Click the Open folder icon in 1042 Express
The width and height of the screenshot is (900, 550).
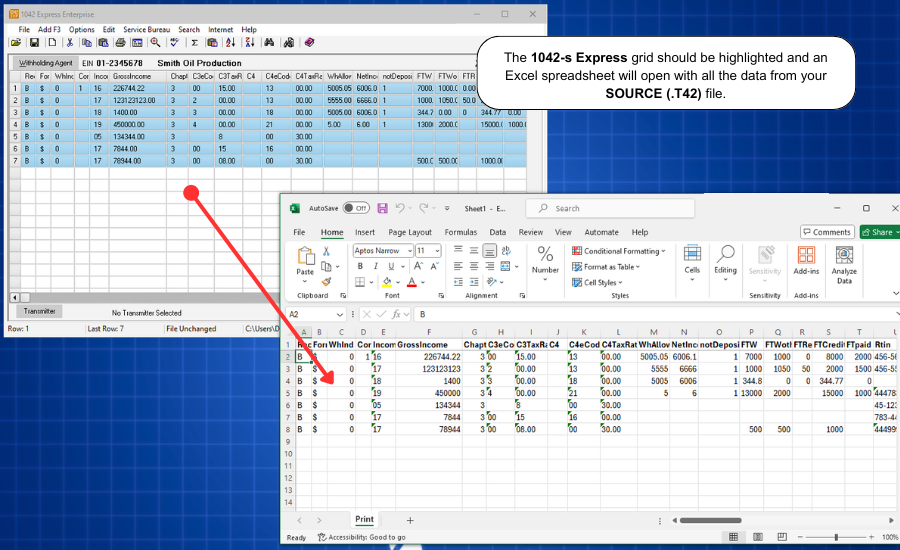click(17, 43)
